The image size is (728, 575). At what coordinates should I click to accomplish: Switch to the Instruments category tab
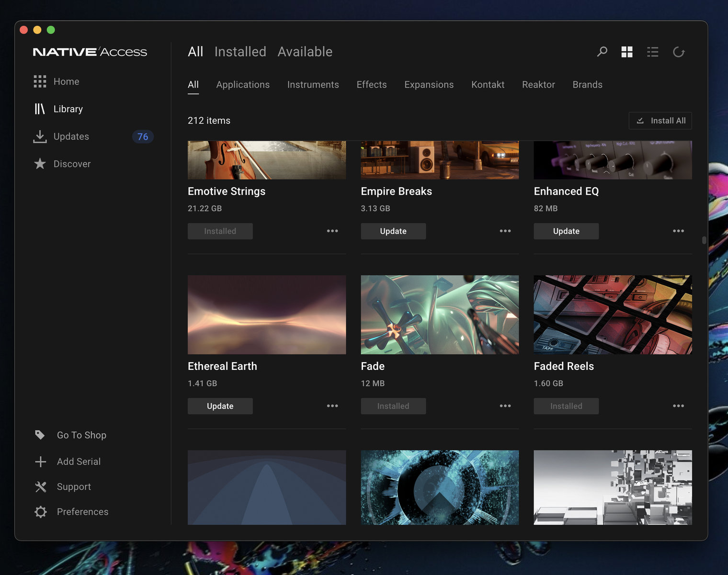pyautogui.click(x=313, y=85)
